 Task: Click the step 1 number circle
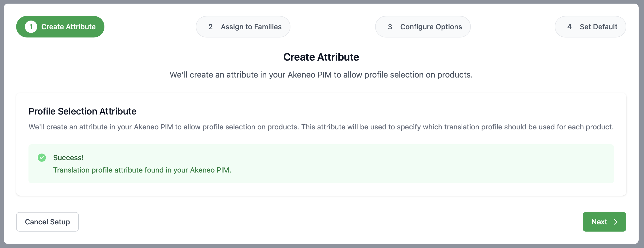click(31, 27)
